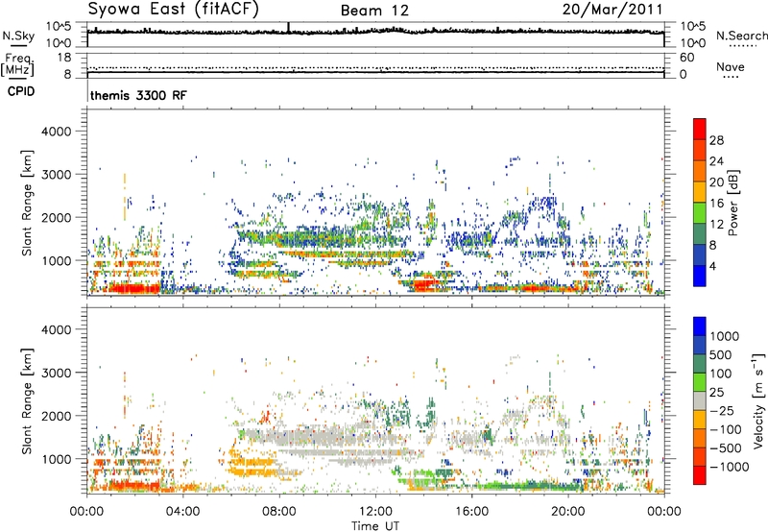The image size is (768, 532).
Task: Click the date '20/Mar/2011'
Action: (612, 9)
